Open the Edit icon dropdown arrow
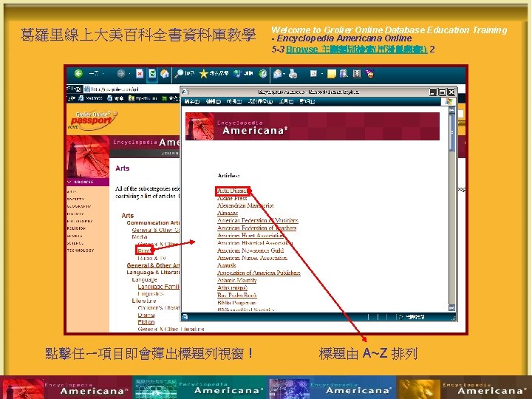The image size is (532, 399). click(321, 74)
